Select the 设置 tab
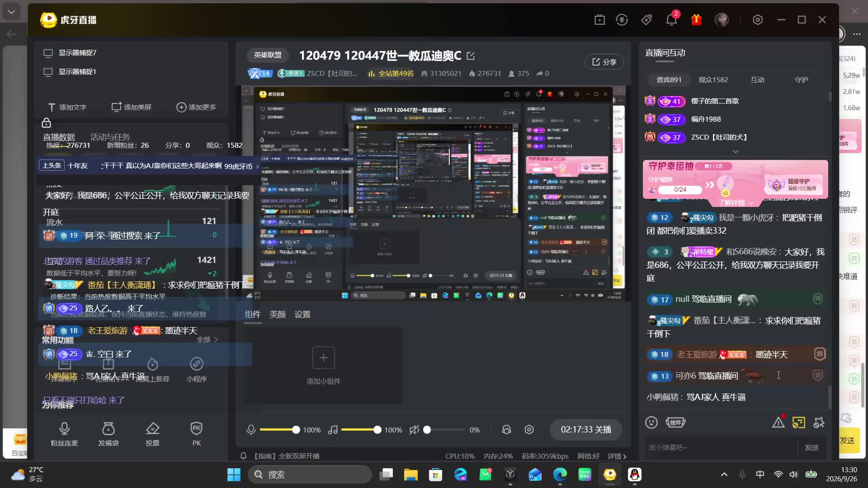The image size is (868, 488). [x=302, y=314]
